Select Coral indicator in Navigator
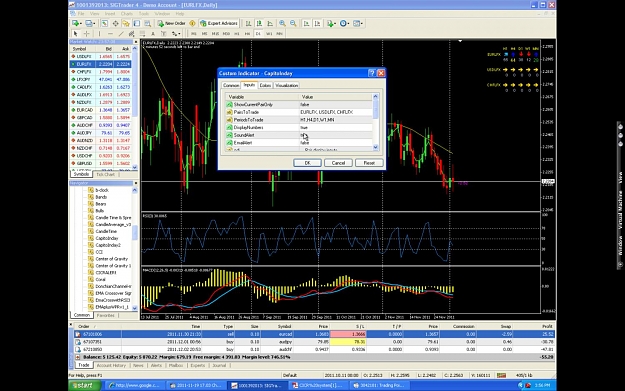The image size is (625, 391). click(100, 280)
